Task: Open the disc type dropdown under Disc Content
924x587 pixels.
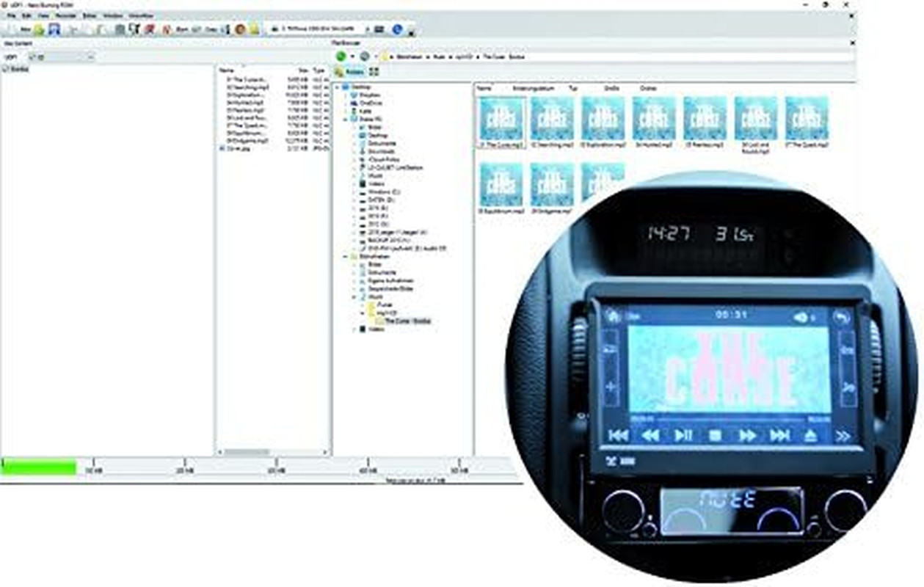Action: (62, 56)
